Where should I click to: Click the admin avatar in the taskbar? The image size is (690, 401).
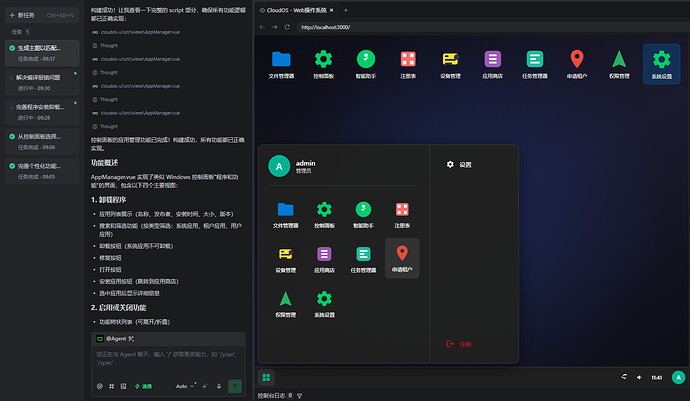(678, 377)
